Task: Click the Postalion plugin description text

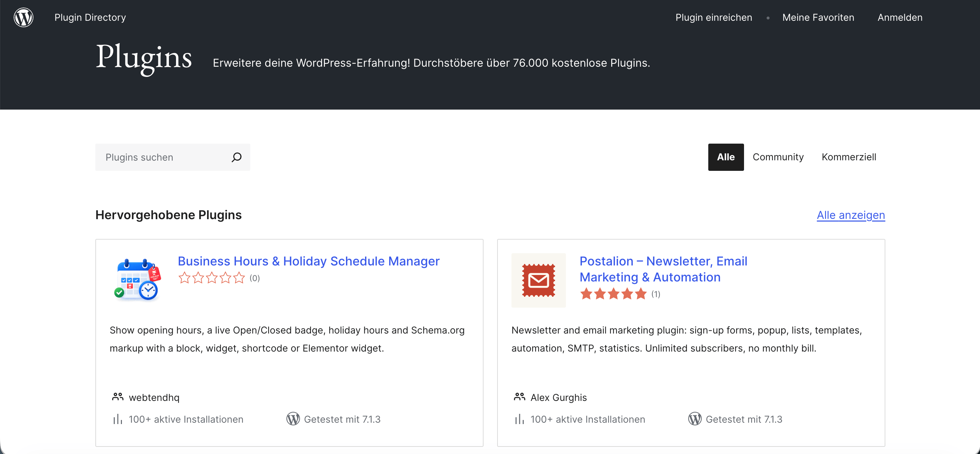Action: tap(687, 339)
